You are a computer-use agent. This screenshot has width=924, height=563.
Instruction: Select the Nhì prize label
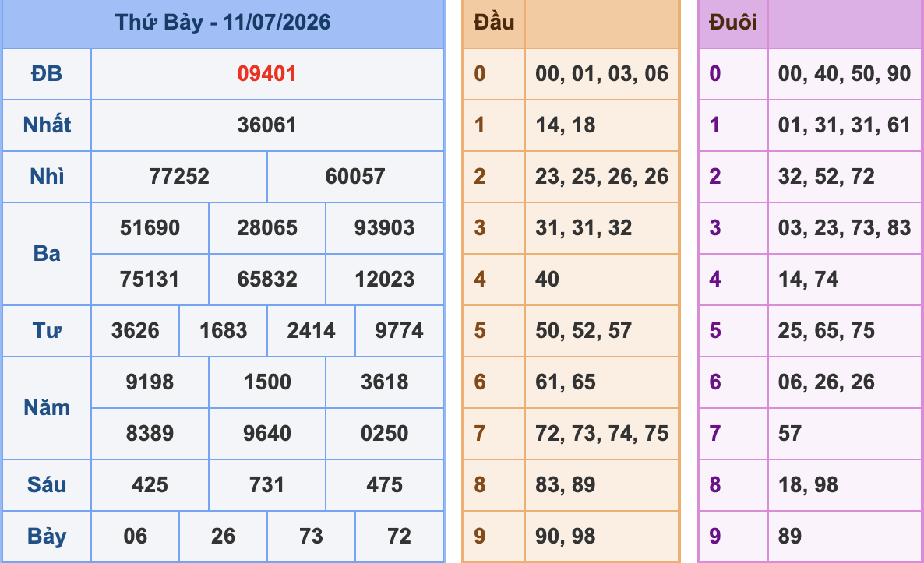(x=47, y=176)
